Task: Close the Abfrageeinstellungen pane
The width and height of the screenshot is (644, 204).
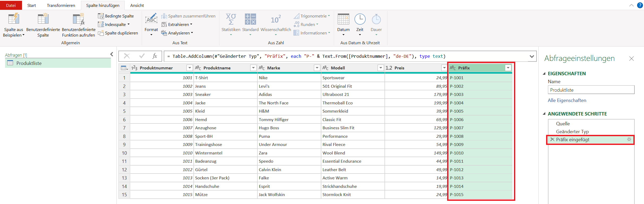Action: [x=632, y=59]
